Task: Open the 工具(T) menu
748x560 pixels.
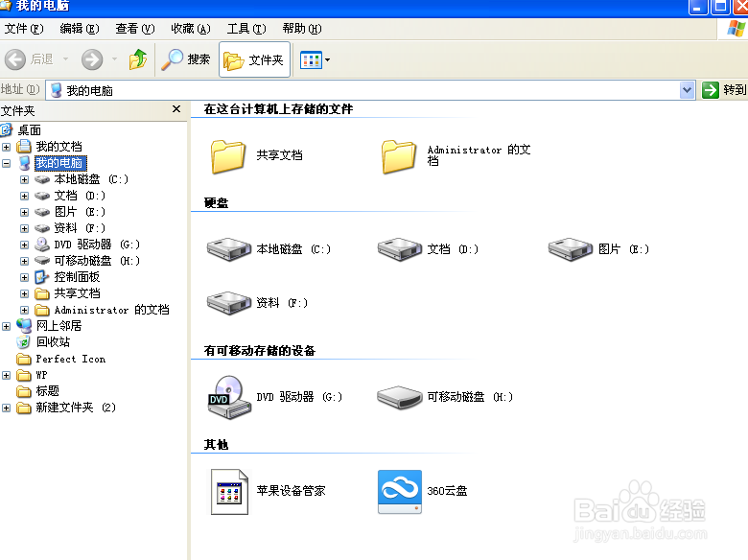Action: [246, 29]
